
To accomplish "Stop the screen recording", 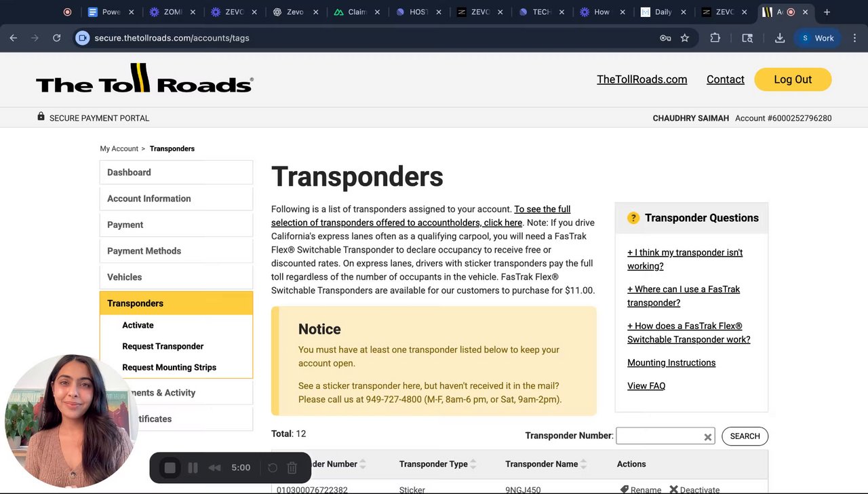I will [x=170, y=468].
